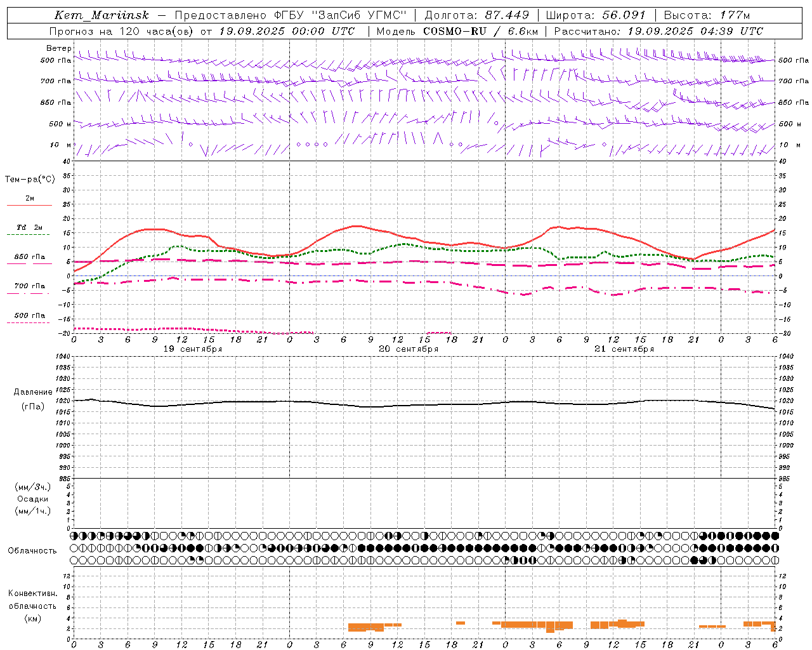
Task: Click the Ветер section label
Action: pyautogui.click(x=58, y=48)
